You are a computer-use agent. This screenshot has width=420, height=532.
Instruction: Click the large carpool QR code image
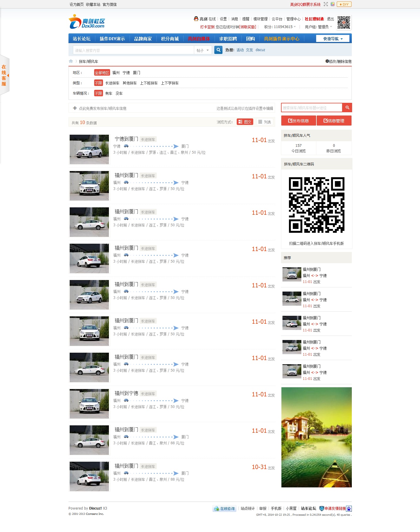pos(317,205)
